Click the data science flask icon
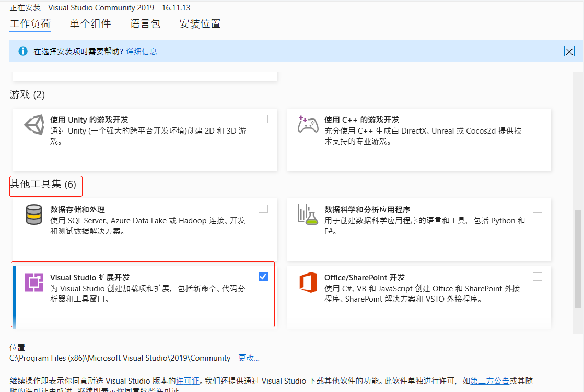The image size is (584, 392). pos(308,215)
